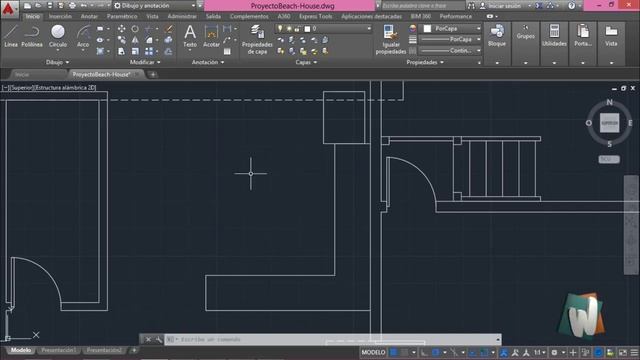Toggle polar tracking in status bar
640x360 pixels.
[x=436, y=352]
